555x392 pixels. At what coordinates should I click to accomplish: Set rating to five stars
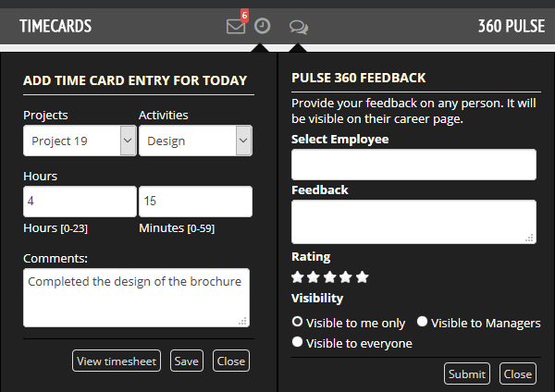pyautogui.click(x=362, y=277)
